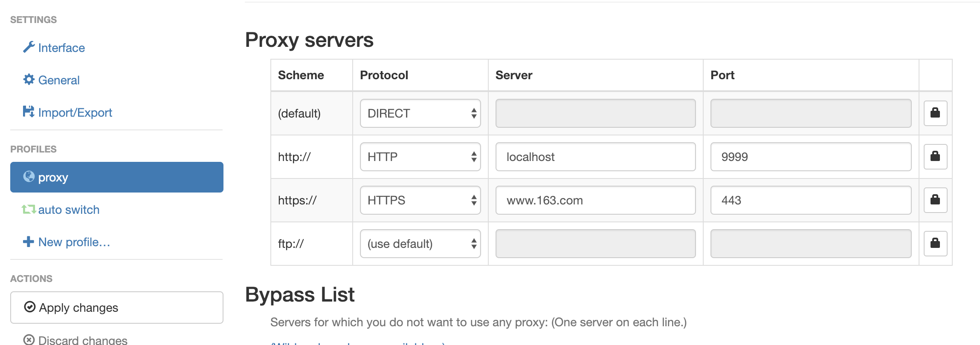Image resolution: width=980 pixels, height=345 pixels.
Task: Click the plus icon next to New profile
Action: 28,241
